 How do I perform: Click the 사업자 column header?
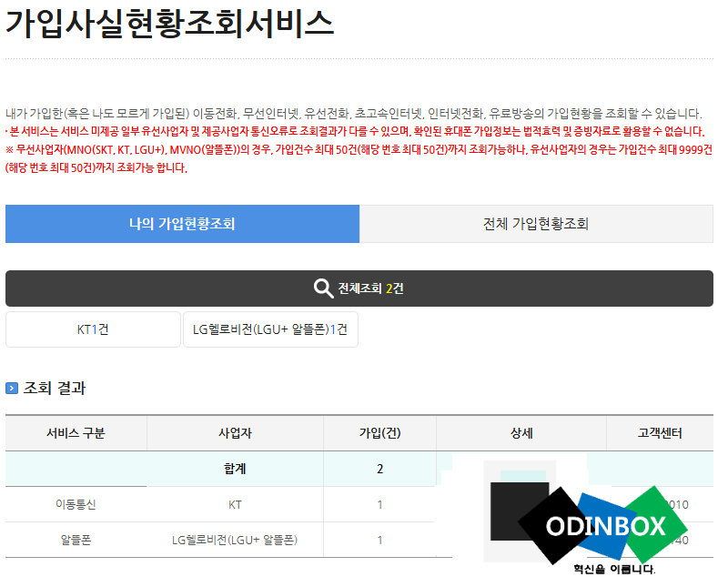[x=235, y=433]
